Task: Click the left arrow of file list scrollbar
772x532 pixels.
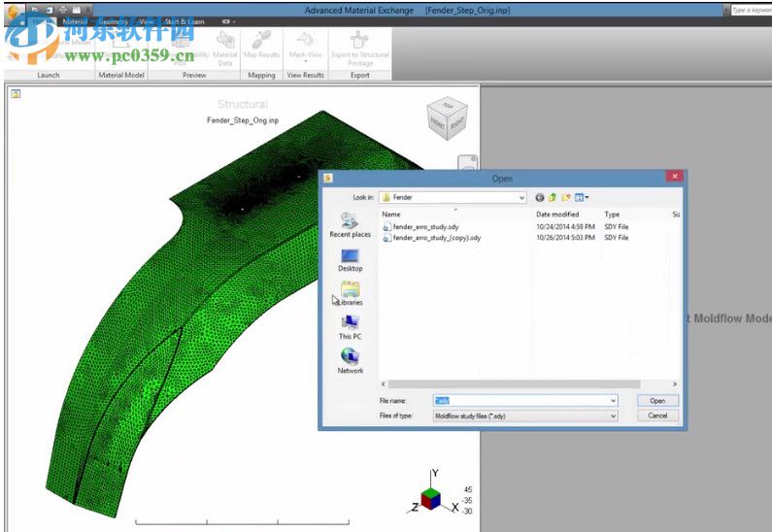Action: 384,383
